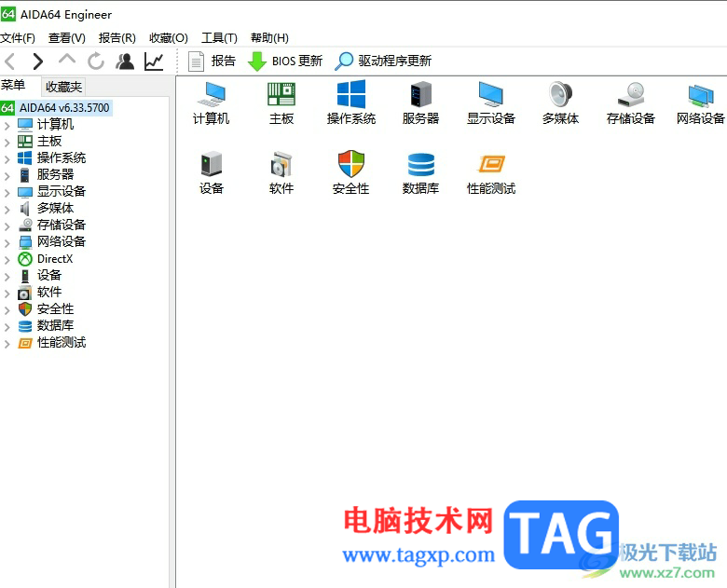Open the 工具(T) menu
The height and width of the screenshot is (588, 727).
(x=219, y=38)
